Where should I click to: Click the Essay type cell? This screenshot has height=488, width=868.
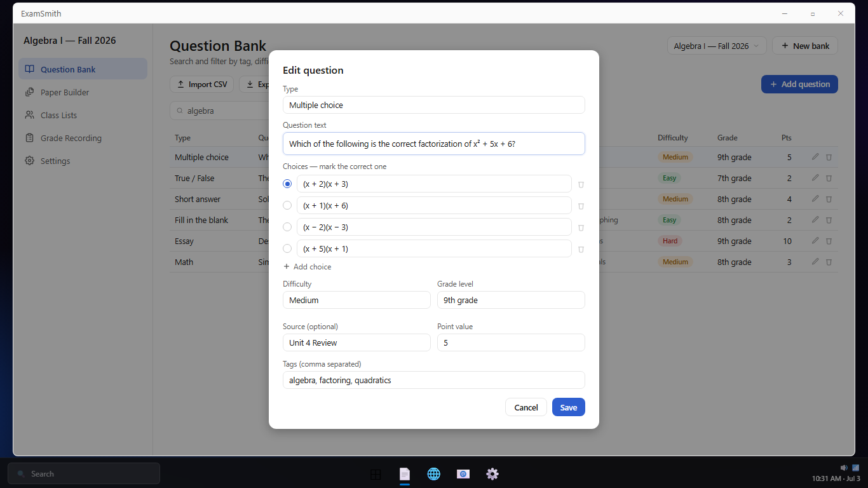185,241
